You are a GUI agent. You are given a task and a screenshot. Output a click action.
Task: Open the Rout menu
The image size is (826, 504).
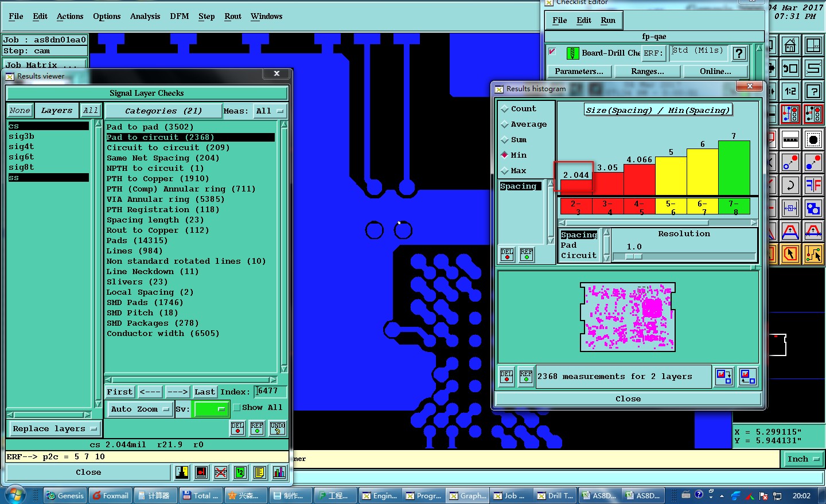coord(233,16)
